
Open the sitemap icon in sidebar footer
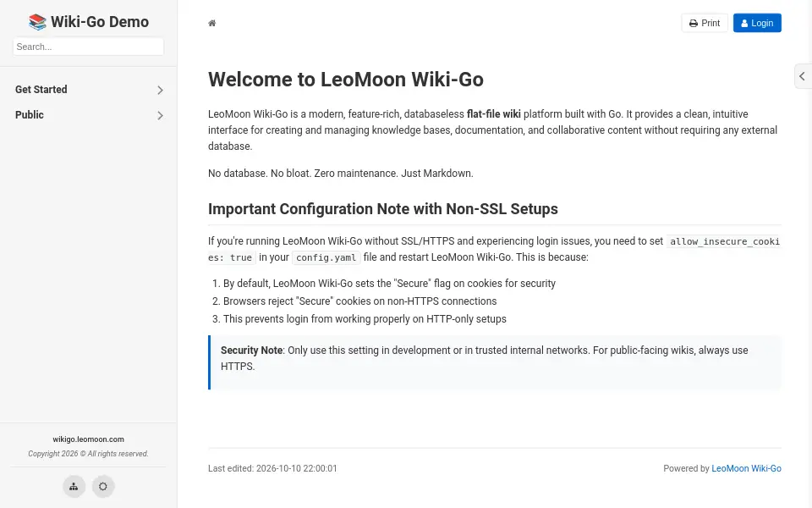click(74, 486)
